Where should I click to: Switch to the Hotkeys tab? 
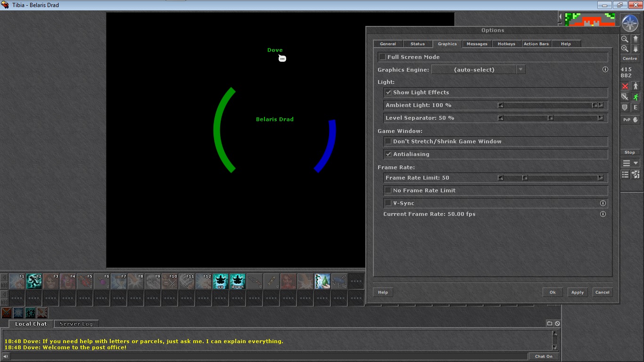[x=506, y=44]
